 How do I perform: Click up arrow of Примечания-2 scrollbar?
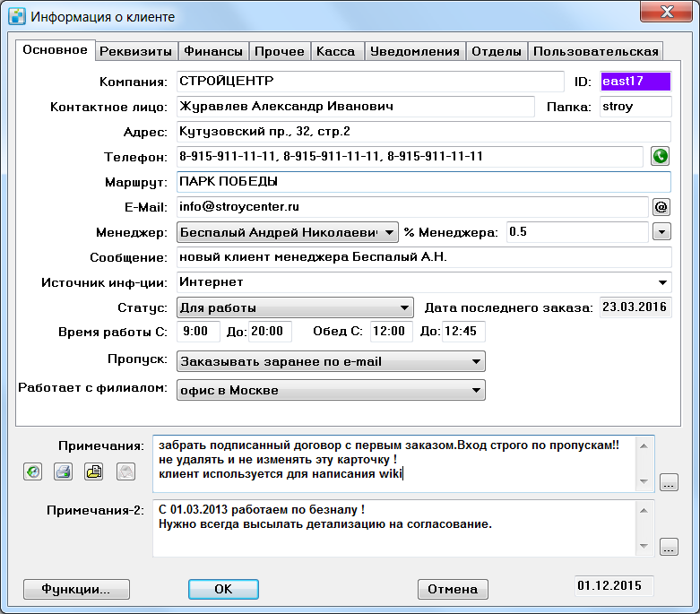pos(644,510)
